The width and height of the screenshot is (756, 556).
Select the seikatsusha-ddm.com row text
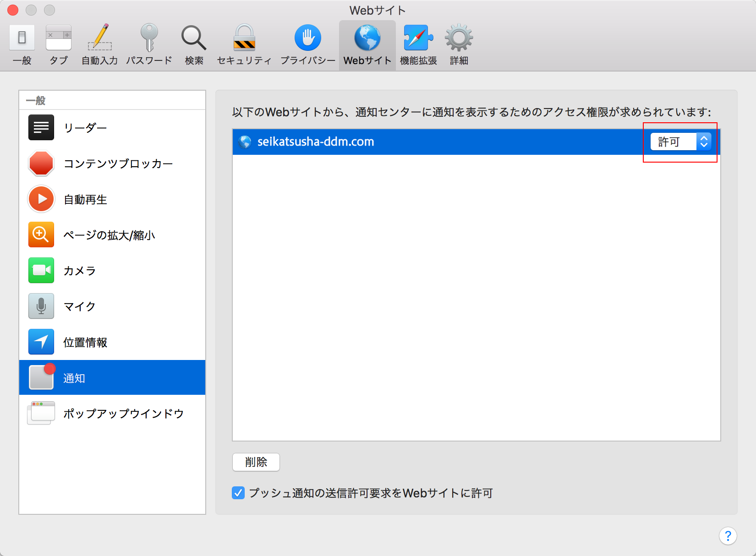[x=316, y=142]
